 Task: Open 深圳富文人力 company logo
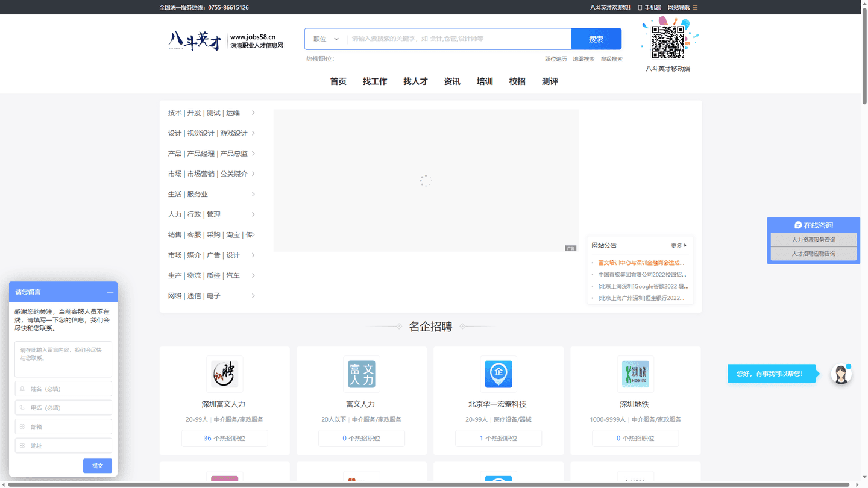(225, 374)
